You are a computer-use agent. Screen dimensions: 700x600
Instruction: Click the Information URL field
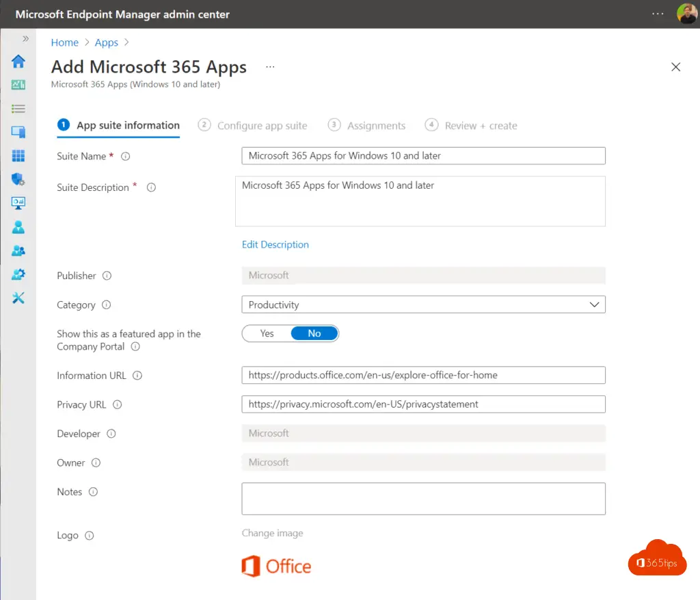tap(423, 376)
